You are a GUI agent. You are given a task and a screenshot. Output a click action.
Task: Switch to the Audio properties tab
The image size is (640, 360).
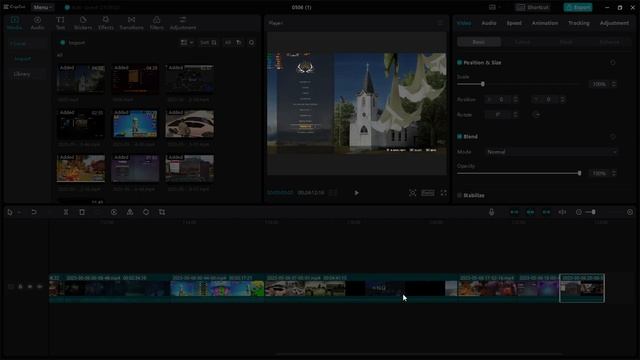pyautogui.click(x=489, y=23)
